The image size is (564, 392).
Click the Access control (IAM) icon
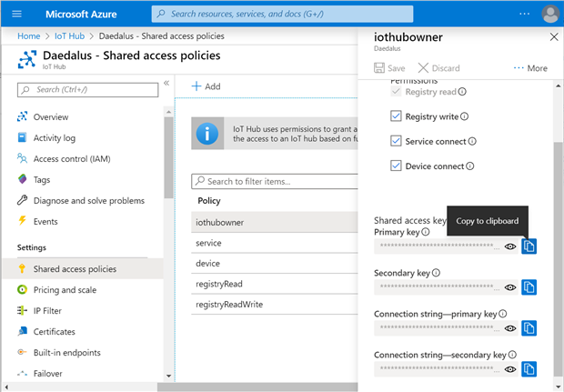tap(22, 158)
